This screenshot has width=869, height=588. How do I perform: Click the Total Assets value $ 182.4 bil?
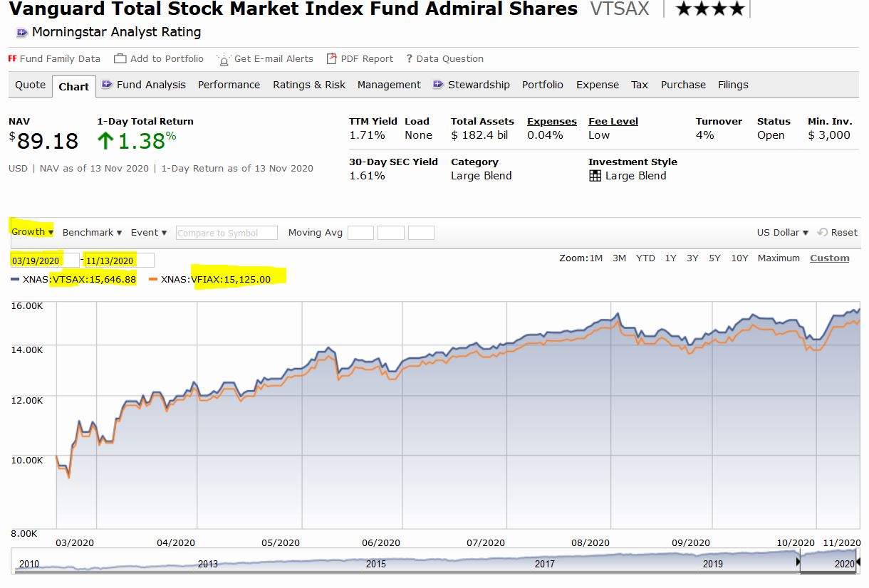coord(479,135)
